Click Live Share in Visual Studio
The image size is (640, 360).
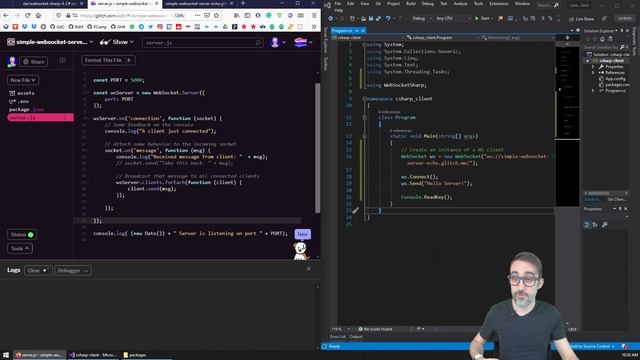(x=581, y=19)
